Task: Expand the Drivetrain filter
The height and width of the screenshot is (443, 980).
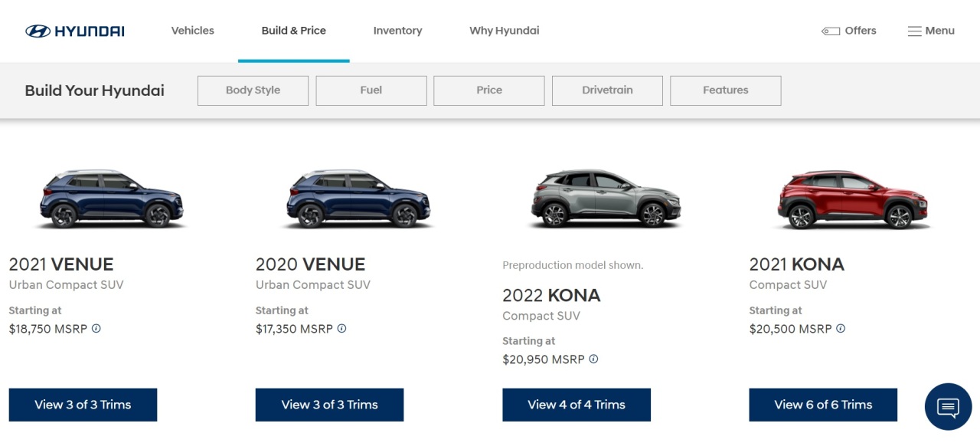Action: (x=607, y=90)
